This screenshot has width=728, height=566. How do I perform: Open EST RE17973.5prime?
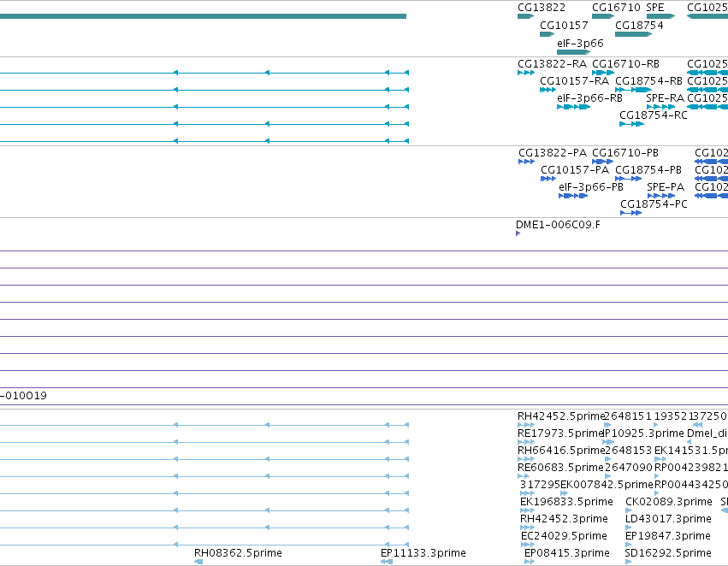[x=560, y=433]
